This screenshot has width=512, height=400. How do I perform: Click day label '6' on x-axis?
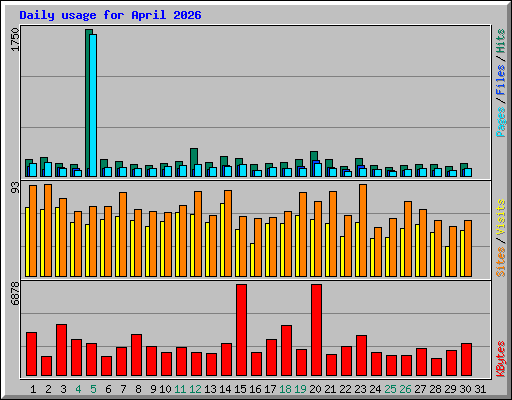click(x=108, y=389)
